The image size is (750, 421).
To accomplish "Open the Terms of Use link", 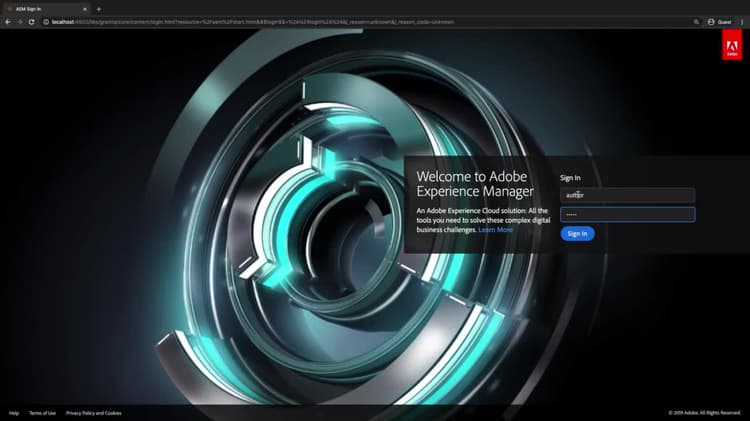I will pos(43,413).
